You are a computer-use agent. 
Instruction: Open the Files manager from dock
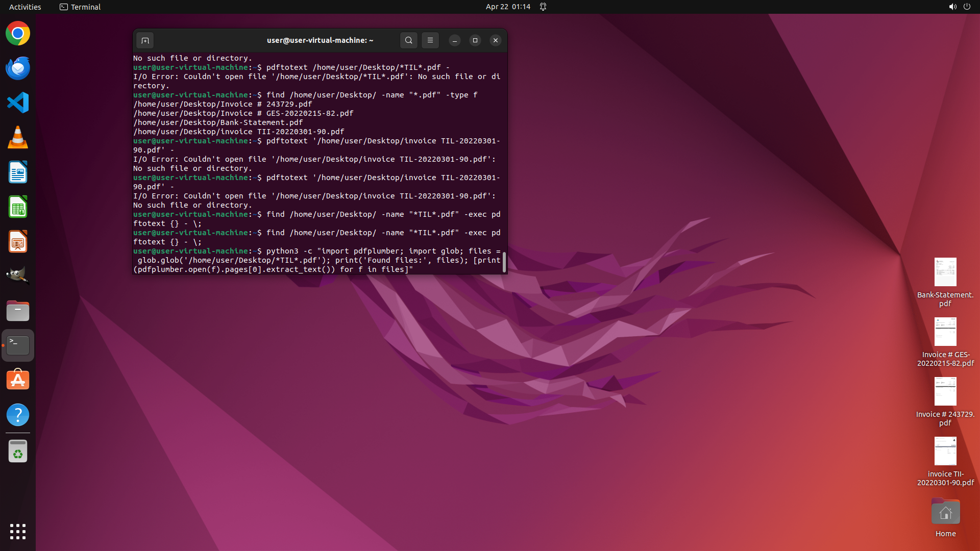18,311
